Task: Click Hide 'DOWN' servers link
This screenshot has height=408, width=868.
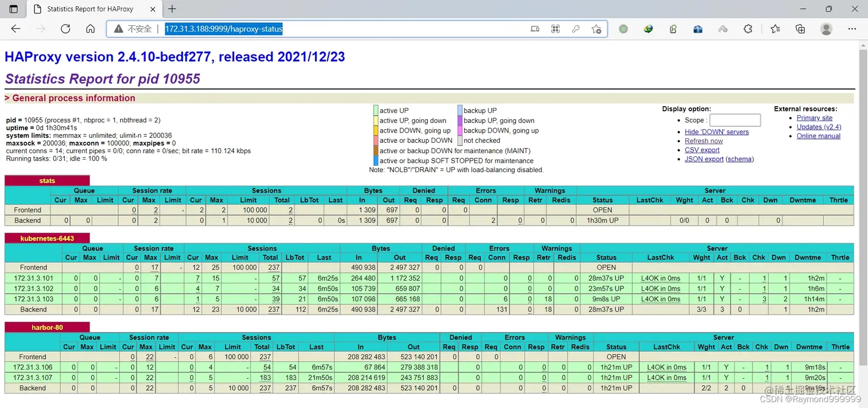Action: pyautogui.click(x=716, y=131)
